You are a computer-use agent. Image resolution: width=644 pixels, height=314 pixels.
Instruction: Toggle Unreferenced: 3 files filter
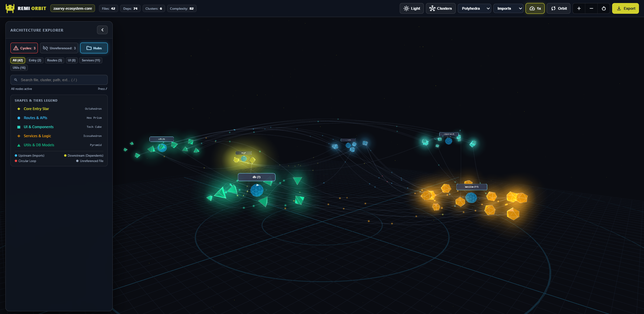tap(59, 48)
